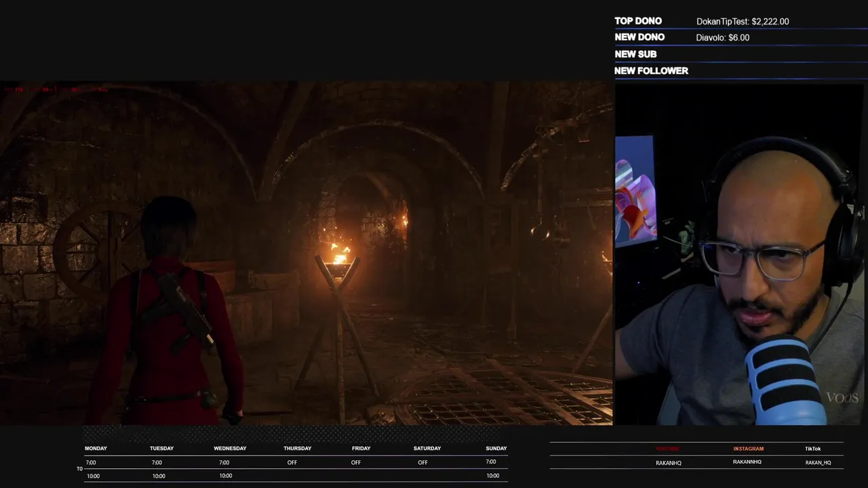868x488 pixels.
Task: Select Monday's 7:00 start time
Action: [x=91, y=462]
